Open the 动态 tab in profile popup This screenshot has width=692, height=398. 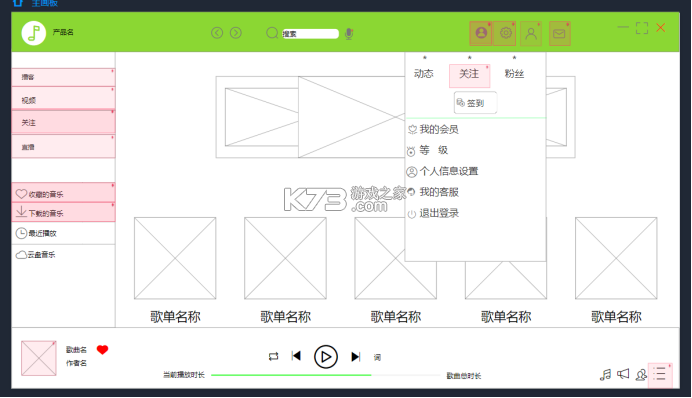pyautogui.click(x=424, y=74)
